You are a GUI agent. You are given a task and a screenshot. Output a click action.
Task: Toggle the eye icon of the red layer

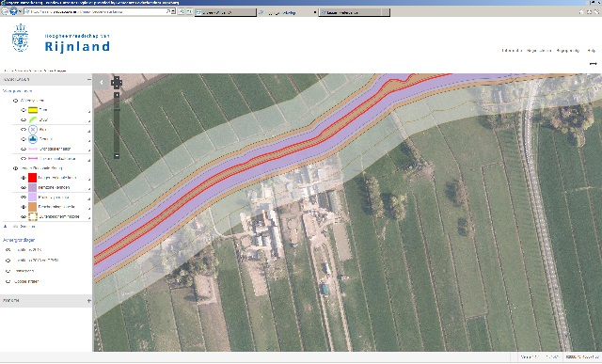pyautogui.click(x=23, y=178)
